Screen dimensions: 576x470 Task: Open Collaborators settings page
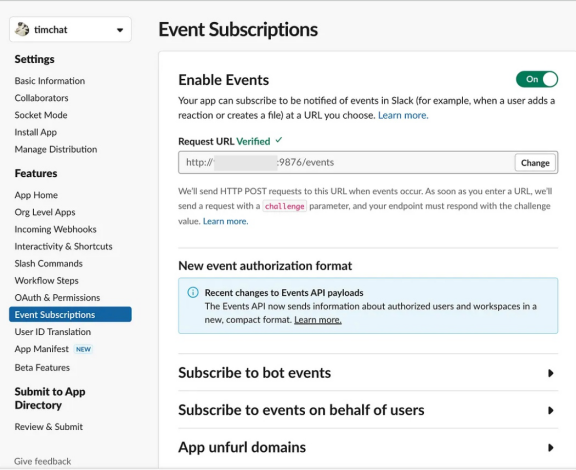42,98
